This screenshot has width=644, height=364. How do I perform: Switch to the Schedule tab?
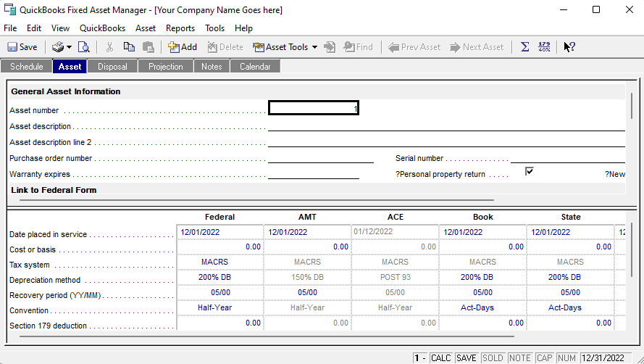pos(26,66)
